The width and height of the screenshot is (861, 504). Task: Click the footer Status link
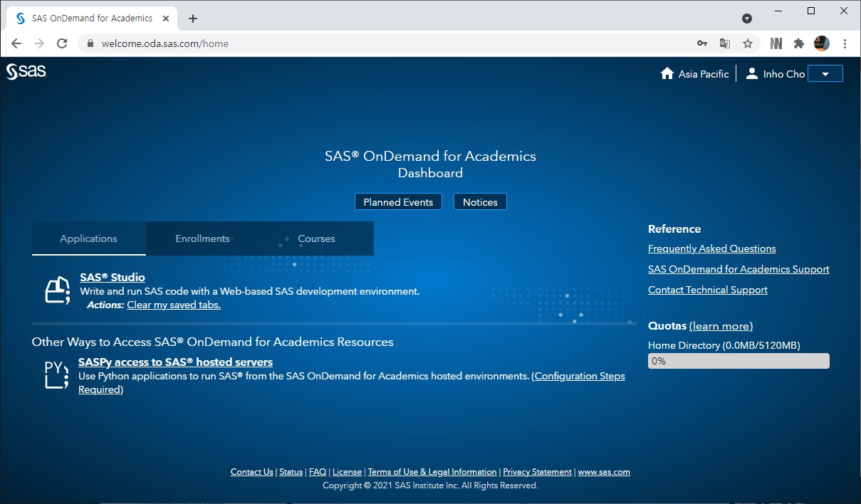(x=291, y=472)
